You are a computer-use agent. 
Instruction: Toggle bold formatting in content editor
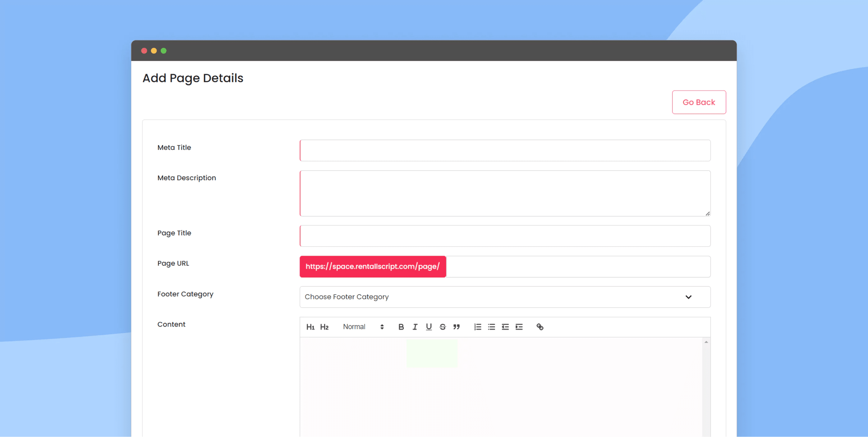401,327
